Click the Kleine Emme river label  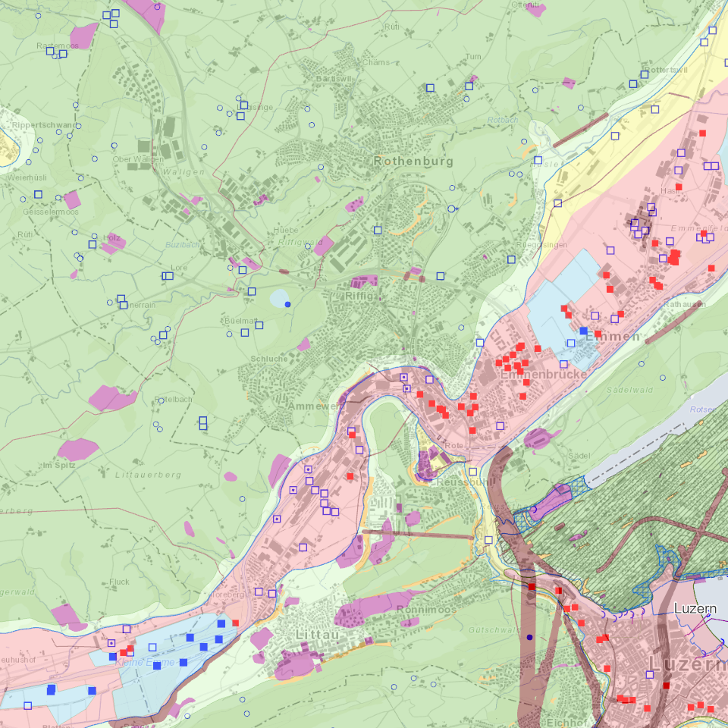(145, 663)
